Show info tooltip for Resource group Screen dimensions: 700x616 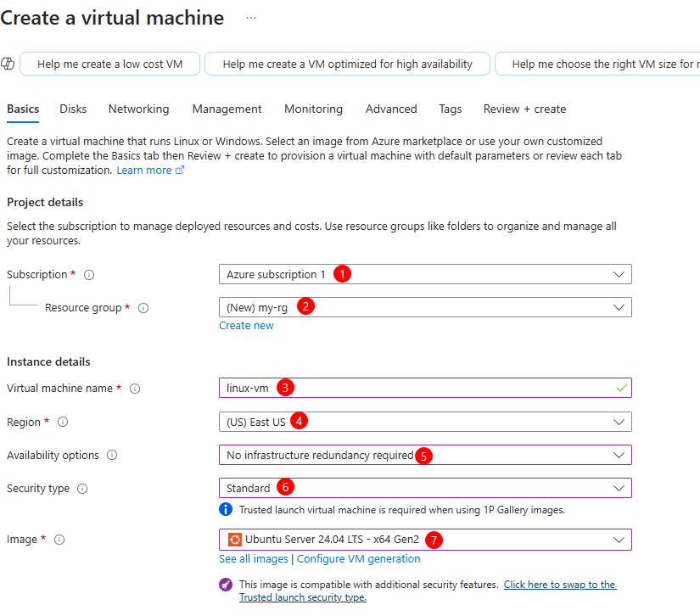click(143, 308)
